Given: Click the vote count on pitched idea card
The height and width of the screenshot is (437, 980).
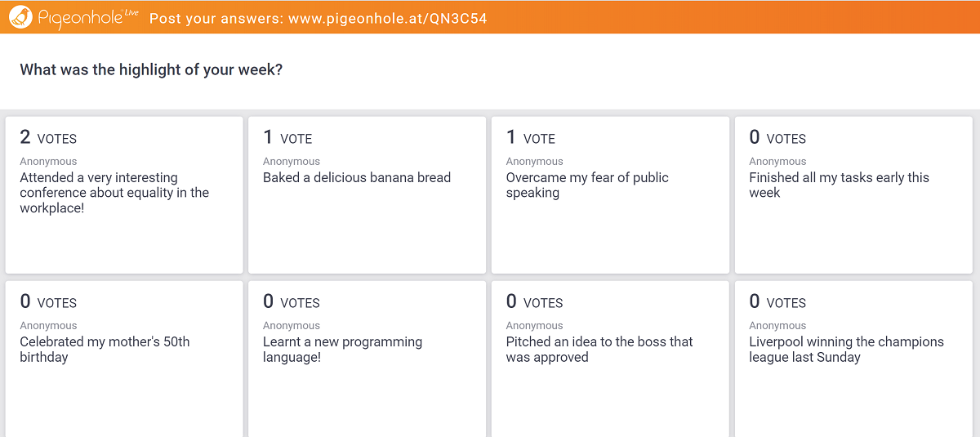Looking at the screenshot, I should click(x=535, y=302).
